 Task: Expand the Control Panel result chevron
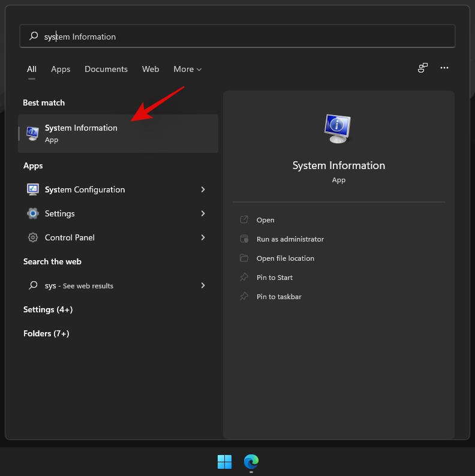203,237
